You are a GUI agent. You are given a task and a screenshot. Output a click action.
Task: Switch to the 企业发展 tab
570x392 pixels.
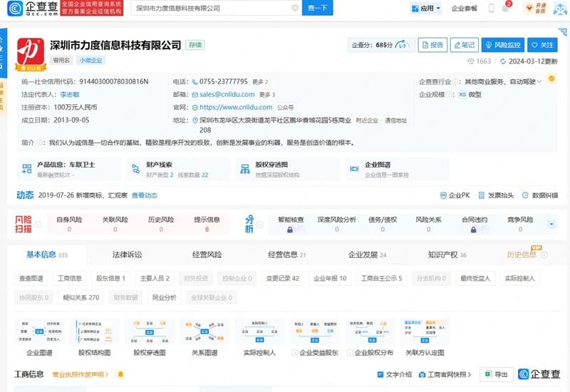[367, 254]
